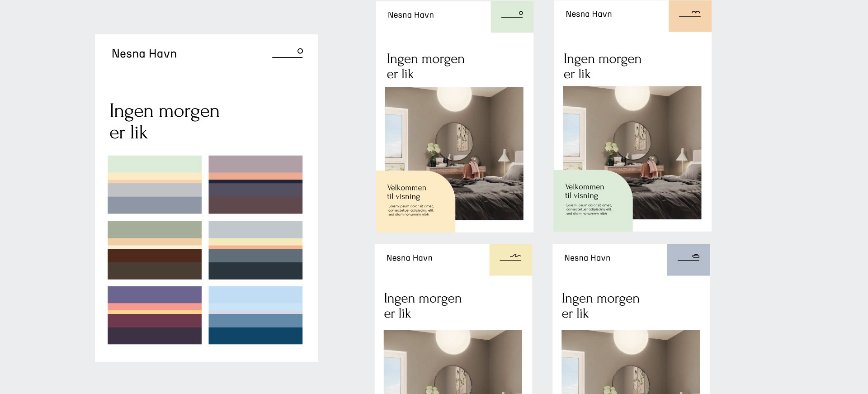Click the peach square bird horizon icon
868x394 pixels.
pos(690,16)
